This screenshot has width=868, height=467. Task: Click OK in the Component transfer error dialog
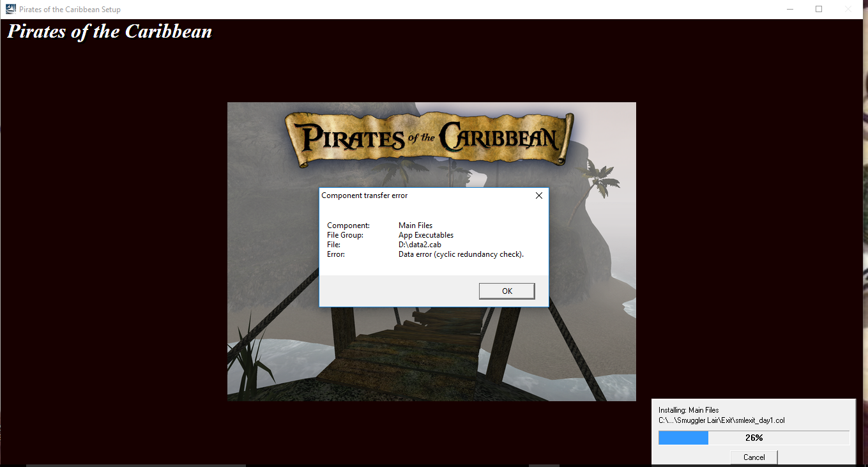(x=506, y=291)
